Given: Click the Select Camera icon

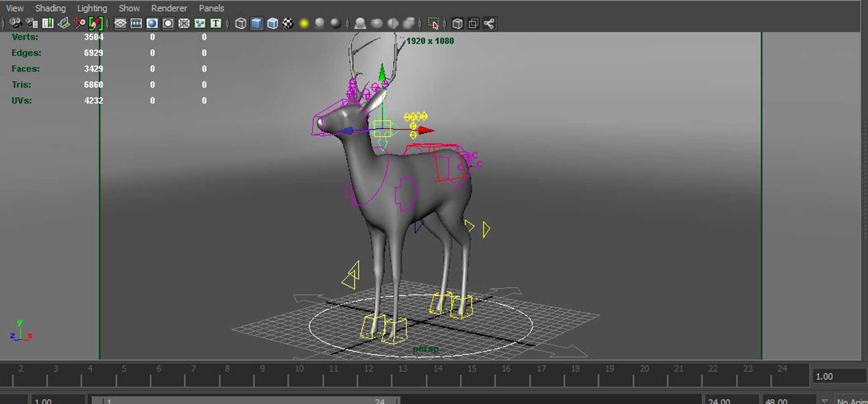Looking at the screenshot, I should coord(16,23).
